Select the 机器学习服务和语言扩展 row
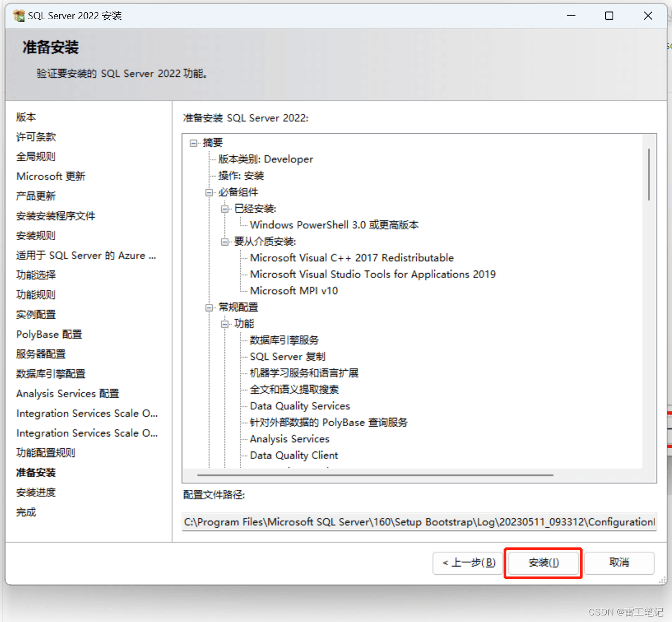 pos(304,373)
